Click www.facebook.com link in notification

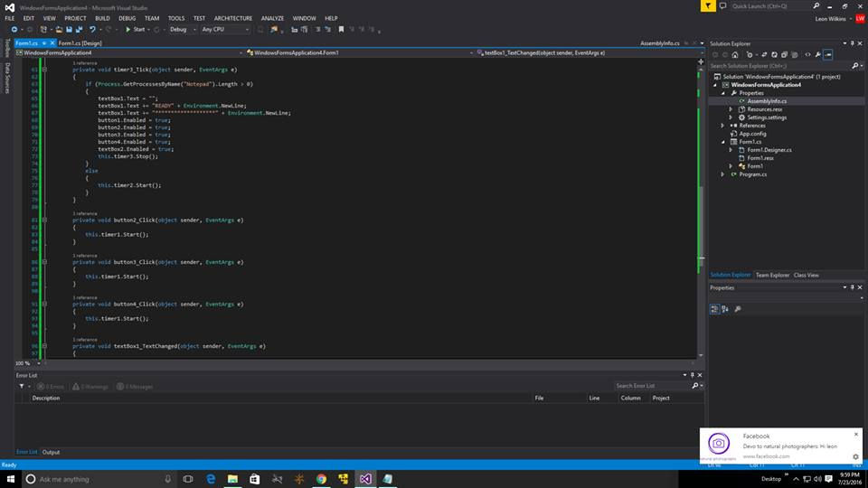pyautogui.click(x=766, y=456)
